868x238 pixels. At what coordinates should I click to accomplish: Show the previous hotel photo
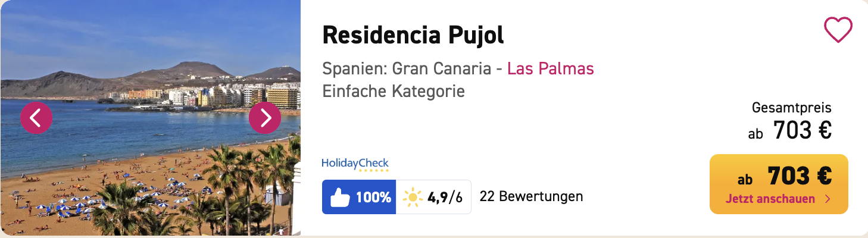(x=36, y=118)
